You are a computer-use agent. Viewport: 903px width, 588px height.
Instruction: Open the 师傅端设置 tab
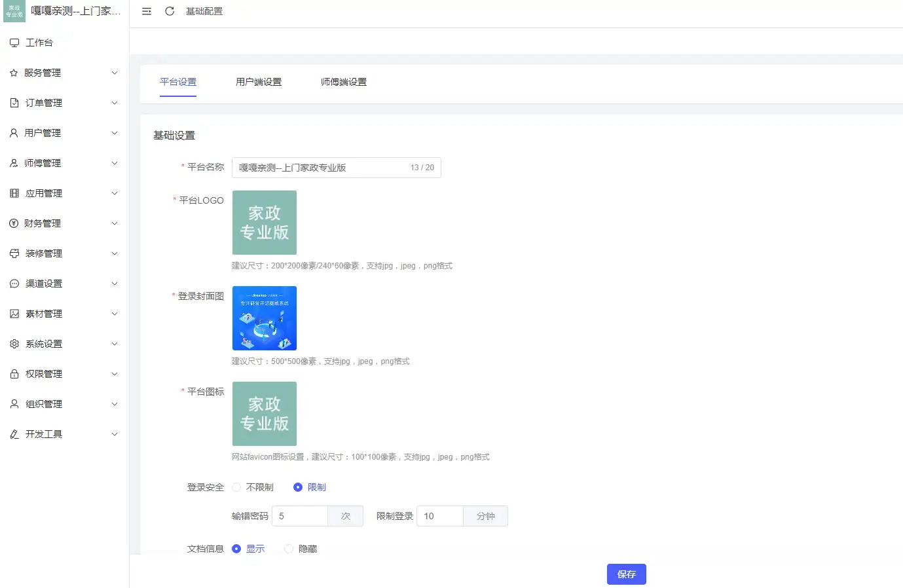pyautogui.click(x=344, y=82)
